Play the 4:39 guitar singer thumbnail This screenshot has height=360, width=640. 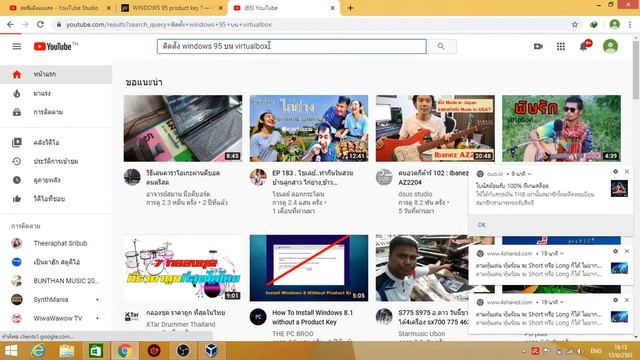pyautogui.click(x=561, y=129)
